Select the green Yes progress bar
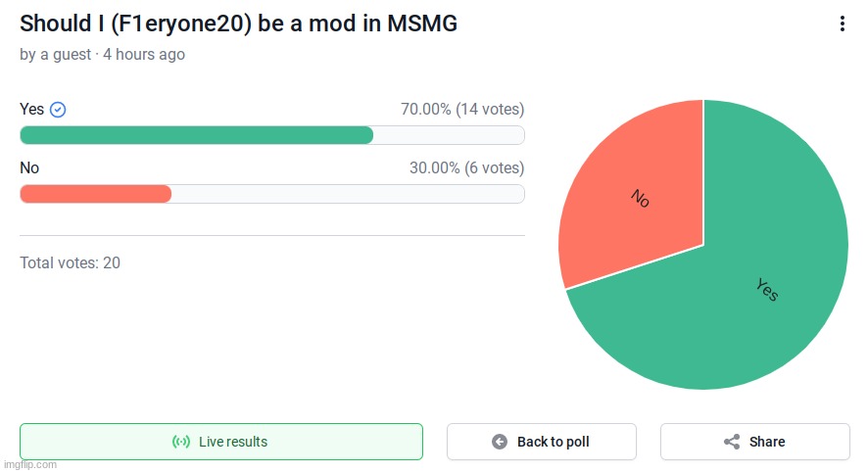 click(197, 135)
